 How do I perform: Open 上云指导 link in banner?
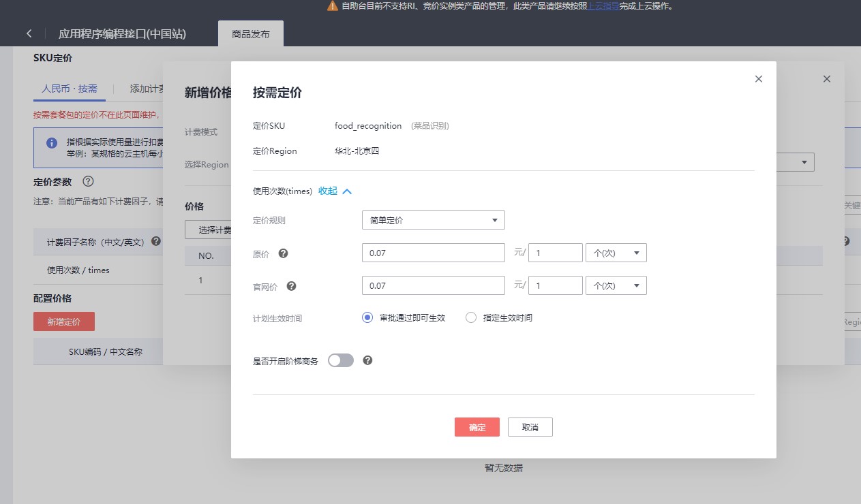tap(603, 6)
